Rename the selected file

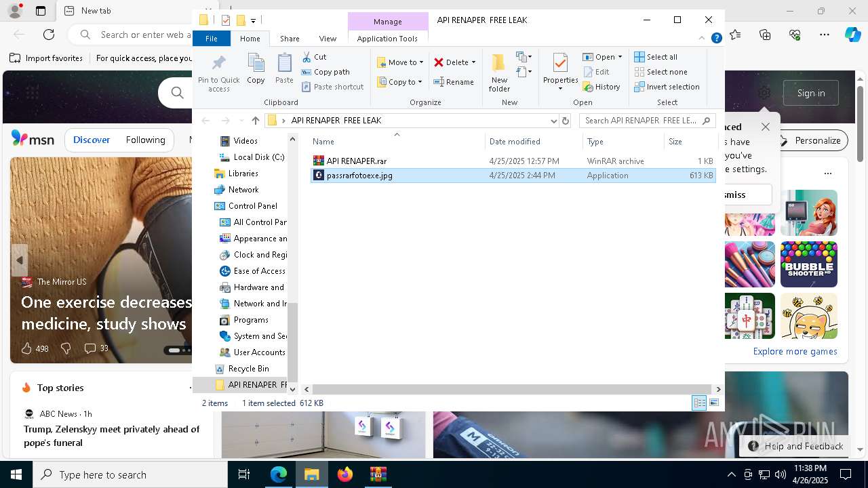click(x=454, y=82)
